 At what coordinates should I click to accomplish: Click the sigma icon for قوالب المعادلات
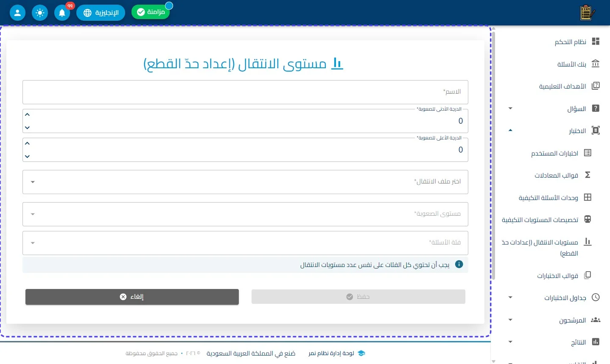click(x=588, y=175)
